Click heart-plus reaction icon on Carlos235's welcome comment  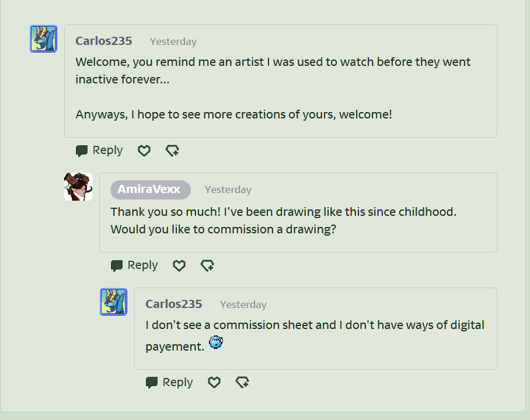click(172, 150)
